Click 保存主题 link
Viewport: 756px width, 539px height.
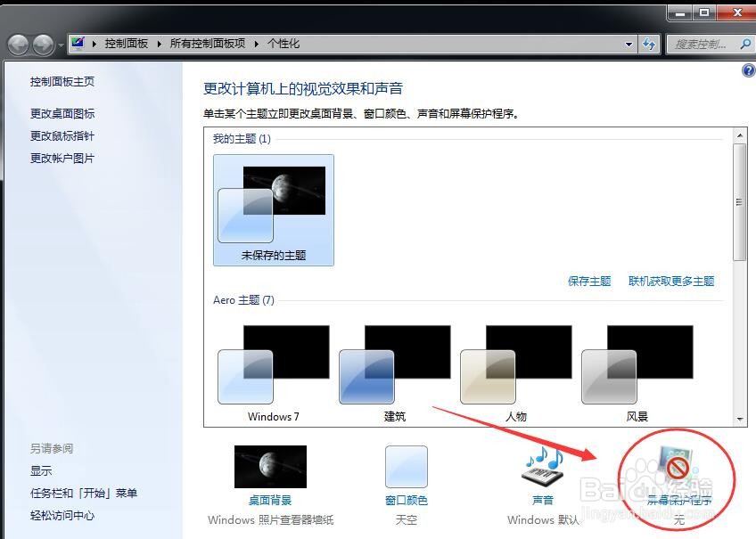[589, 281]
